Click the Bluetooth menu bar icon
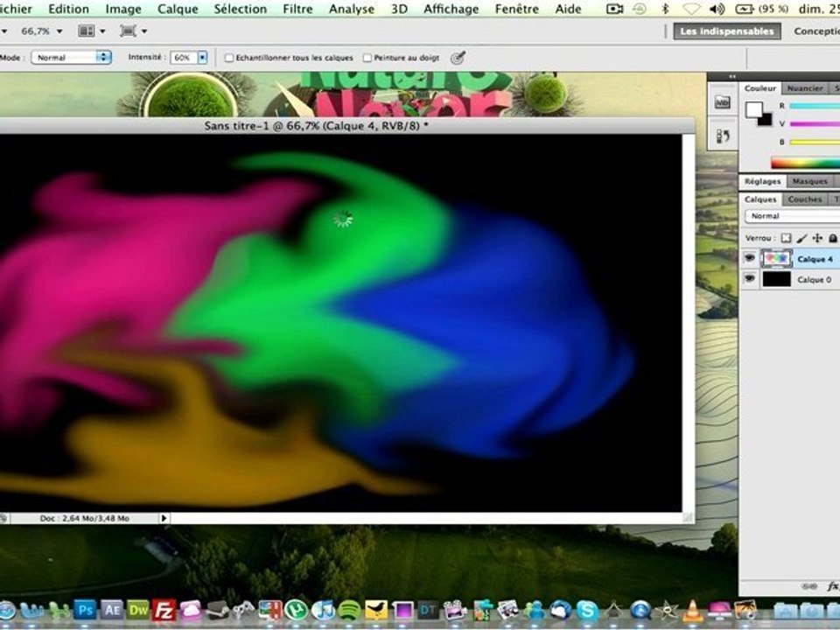 pyautogui.click(x=665, y=9)
